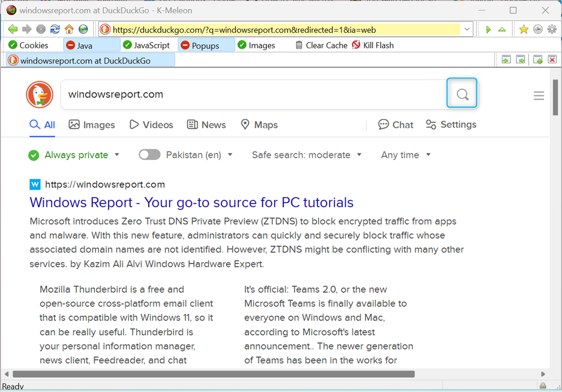
Task: Click the https://windowsreport.com result URL
Action: point(105,184)
